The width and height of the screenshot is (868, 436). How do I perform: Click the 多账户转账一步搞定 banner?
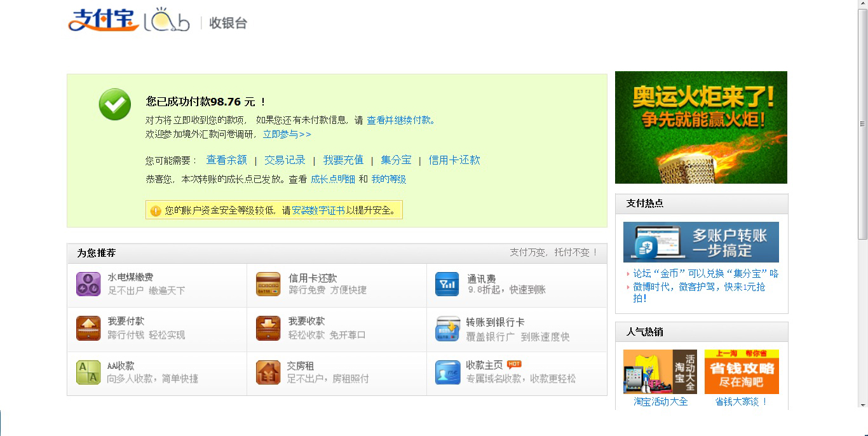tap(701, 242)
